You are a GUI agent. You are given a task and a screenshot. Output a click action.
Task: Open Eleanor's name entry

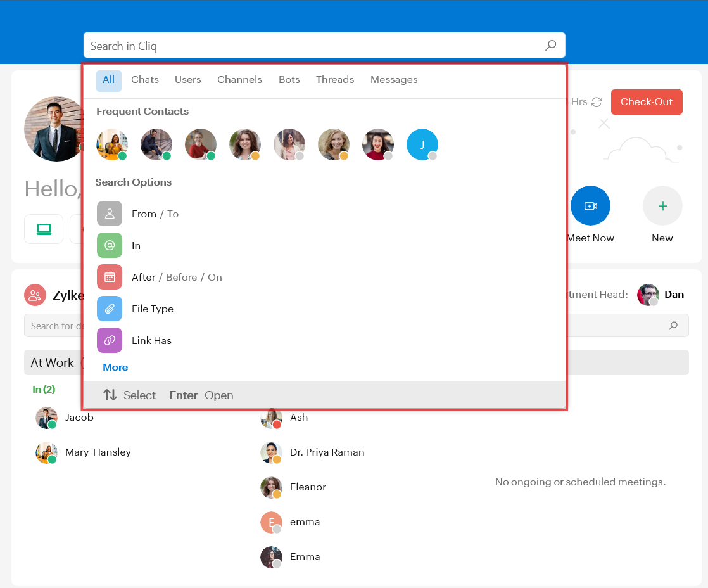[x=308, y=487]
